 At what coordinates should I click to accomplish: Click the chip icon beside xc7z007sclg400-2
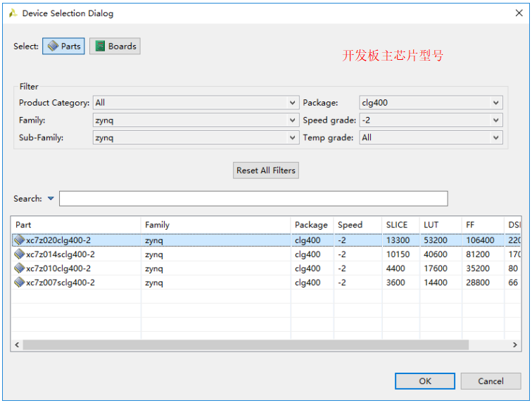click(20, 283)
